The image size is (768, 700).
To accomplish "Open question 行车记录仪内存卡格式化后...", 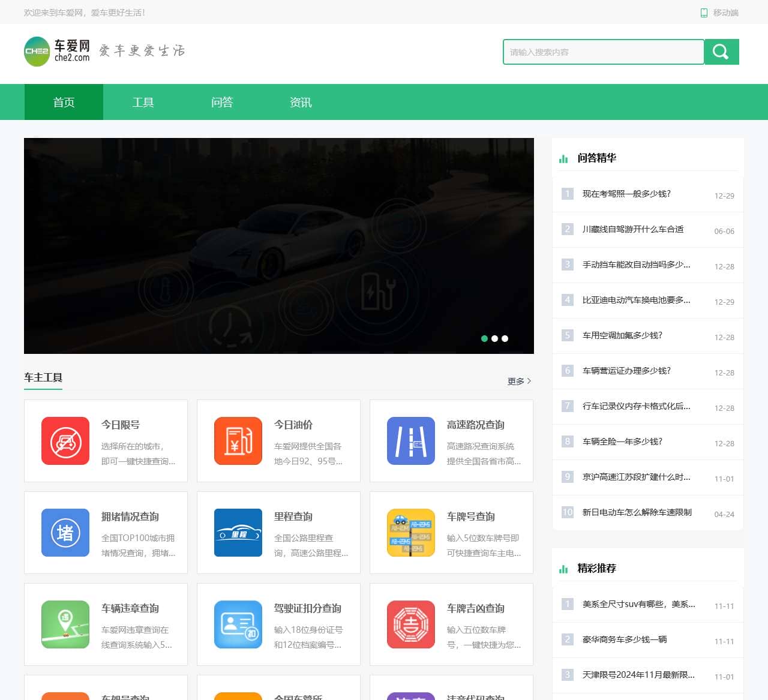I will click(x=636, y=406).
